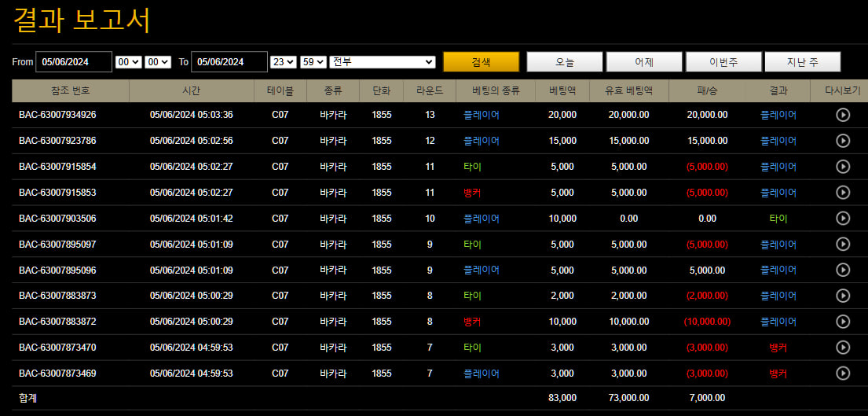The image size is (868, 416).
Task: Click replay icon for BAC-63007915853
Action: pyautogui.click(x=843, y=192)
